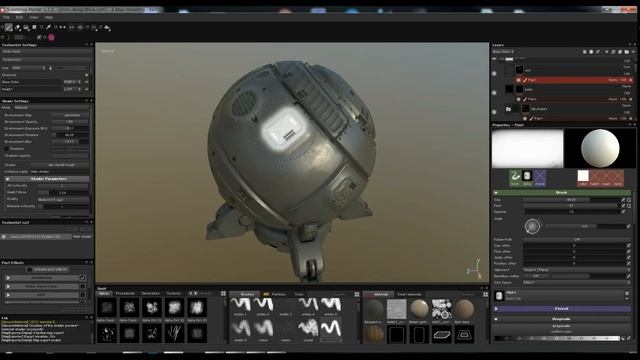Viewport: 640px width, 360px height.
Task: Select the green Brush properties icon
Action: point(515,178)
